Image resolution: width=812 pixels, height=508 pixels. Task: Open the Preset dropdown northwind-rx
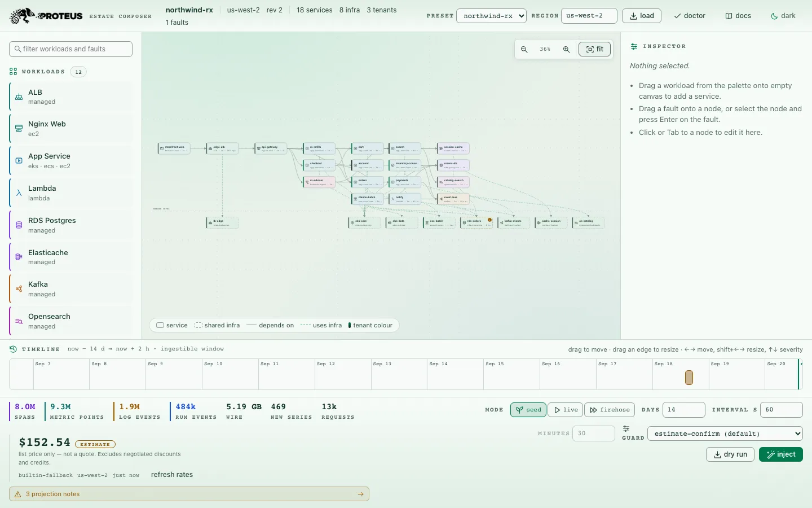click(x=491, y=16)
